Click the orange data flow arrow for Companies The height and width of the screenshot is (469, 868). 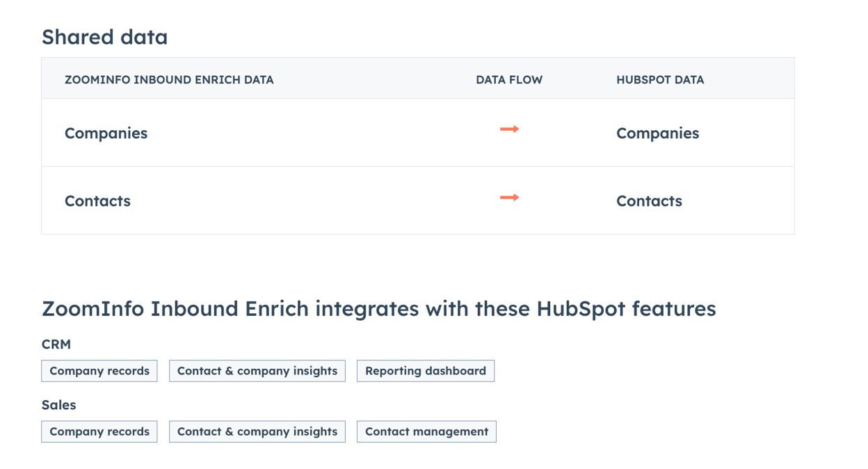click(x=510, y=129)
